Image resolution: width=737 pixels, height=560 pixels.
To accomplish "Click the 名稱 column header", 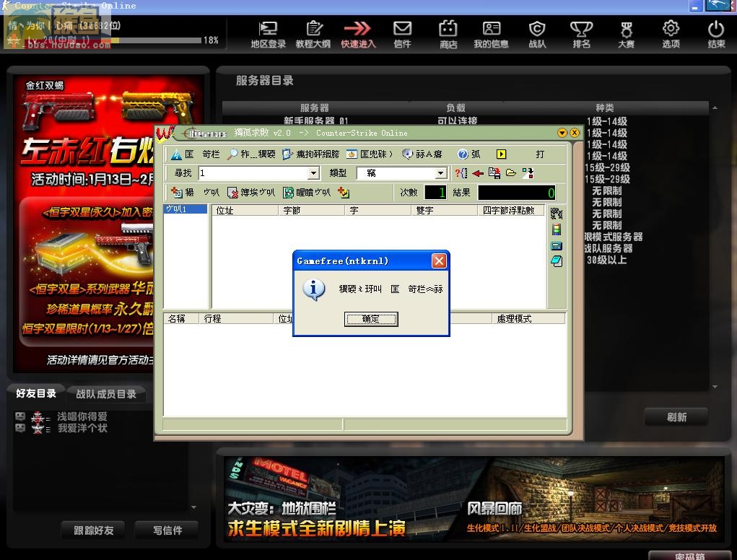I will 181,318.
